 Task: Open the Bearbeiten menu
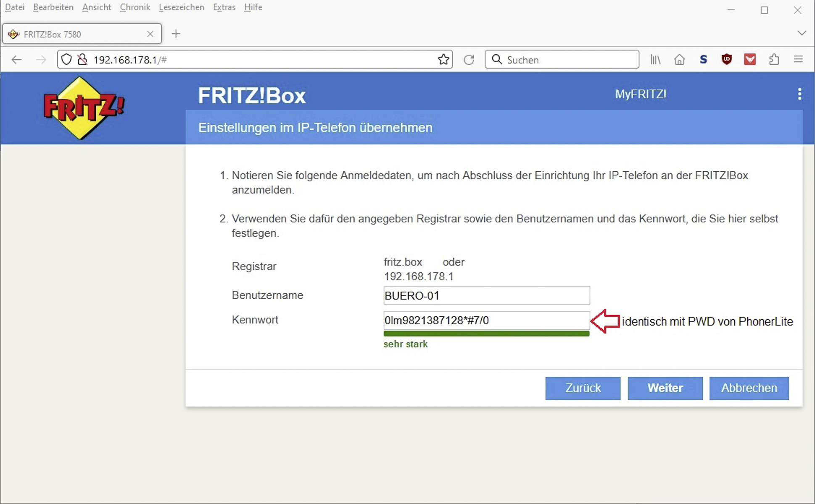point(53,7)
